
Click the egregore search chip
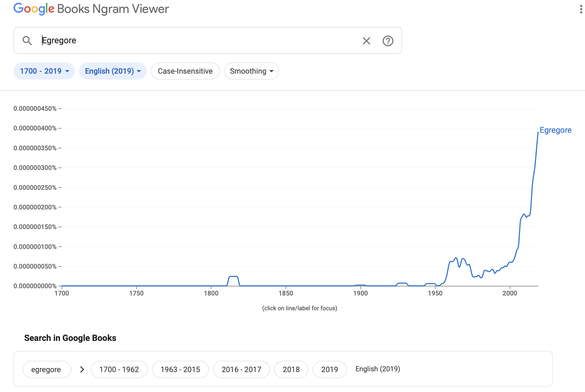coord(46,369)
